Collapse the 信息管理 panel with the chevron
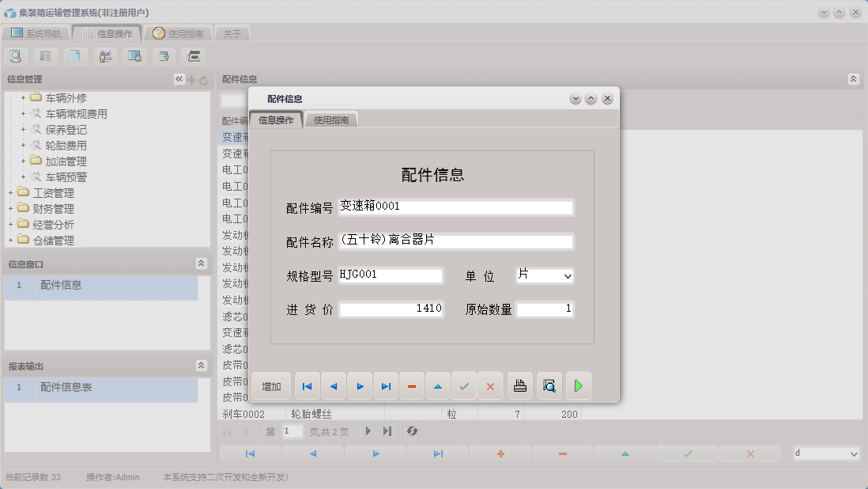The image size is (868, 489). 178,78
